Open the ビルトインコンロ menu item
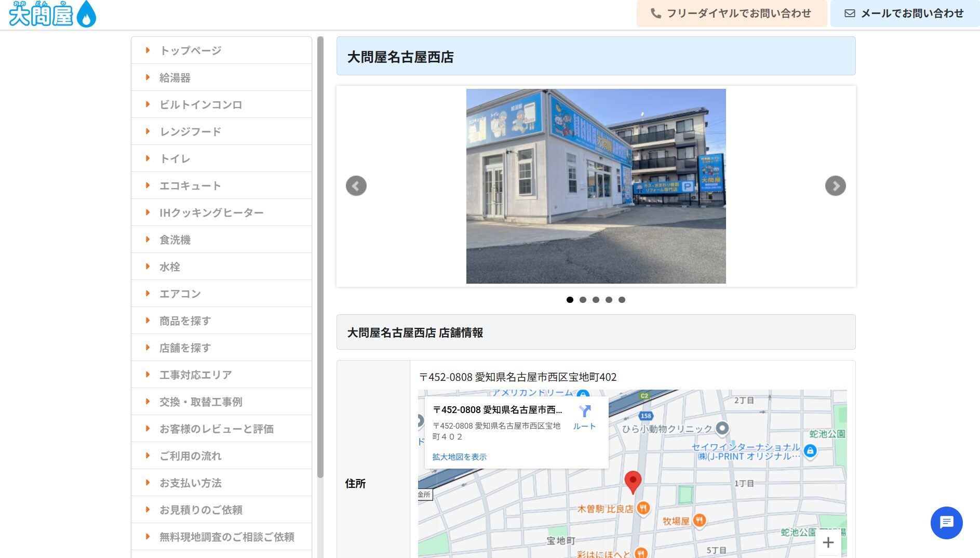The image size is (980, 558). (x=221, y=104)
